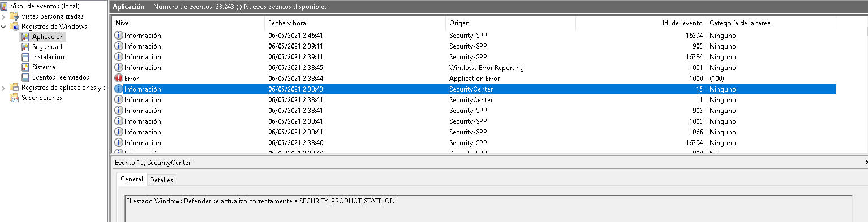Screen dimensions: 868x222
Task: Click the red Error level icon
Action: pyautogui.click(x=118, y=79)
